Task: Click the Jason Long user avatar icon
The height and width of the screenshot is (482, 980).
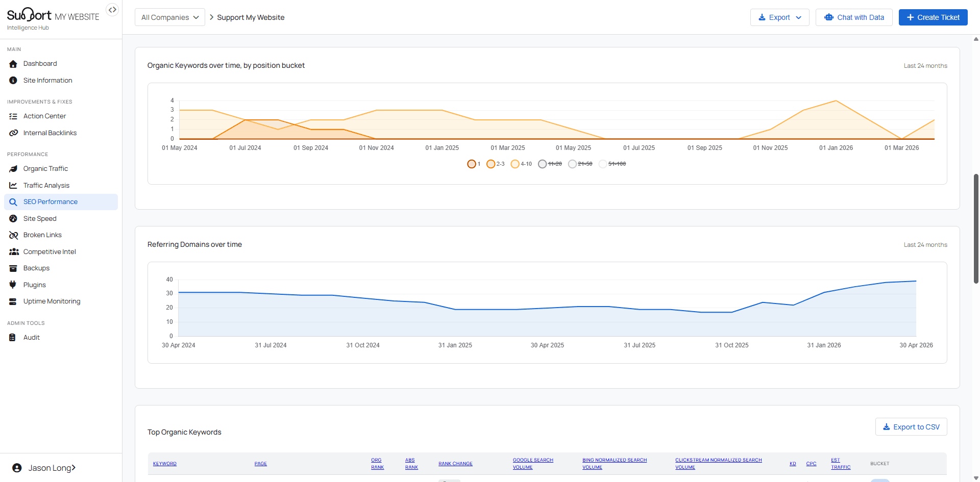Action: 17,468
